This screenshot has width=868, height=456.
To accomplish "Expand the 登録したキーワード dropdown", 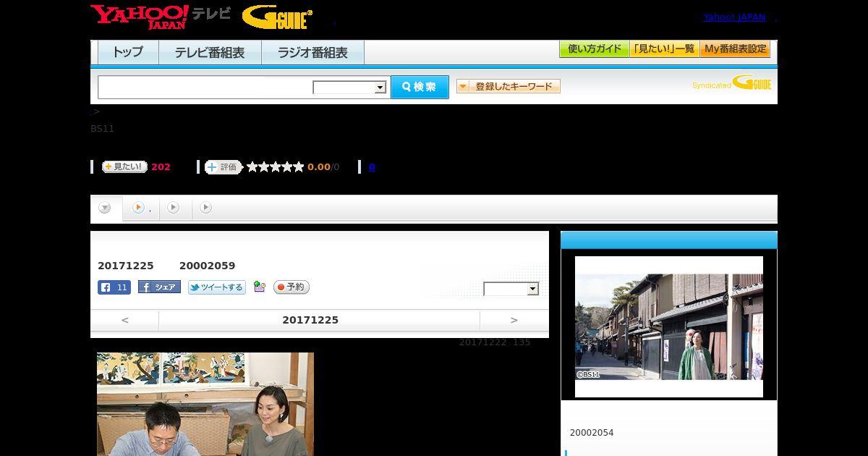I will [508, 87].
